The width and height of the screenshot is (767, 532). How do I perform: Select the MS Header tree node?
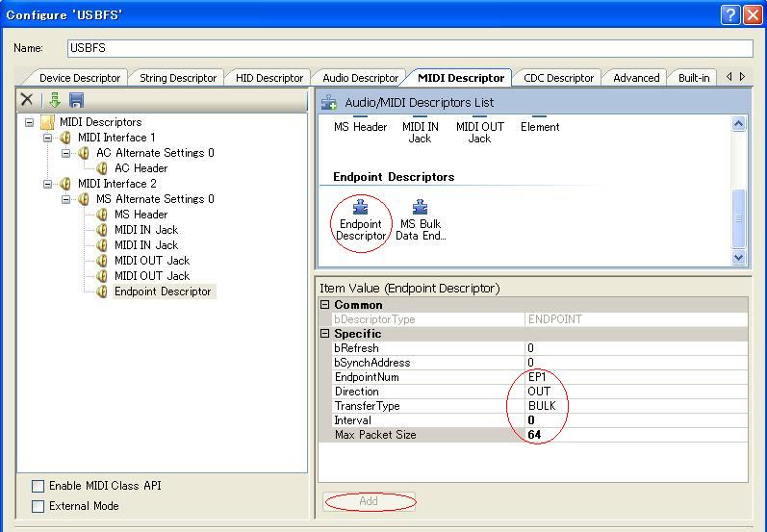141,215
